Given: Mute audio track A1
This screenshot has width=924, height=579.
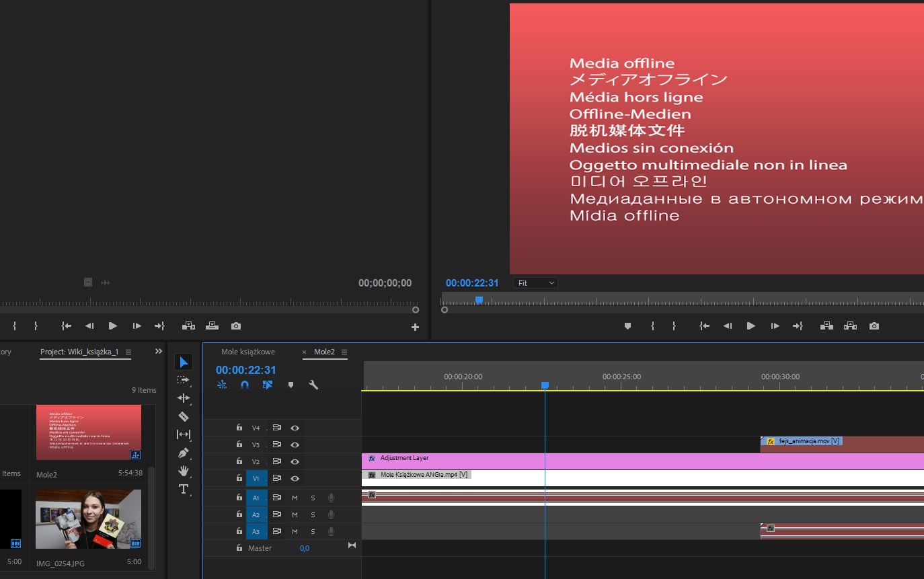Looking at the screenshot, I should 295,498.
